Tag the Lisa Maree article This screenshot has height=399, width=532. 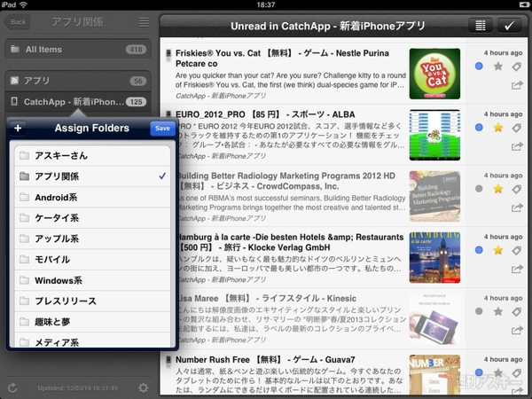(x=517, y=311)
